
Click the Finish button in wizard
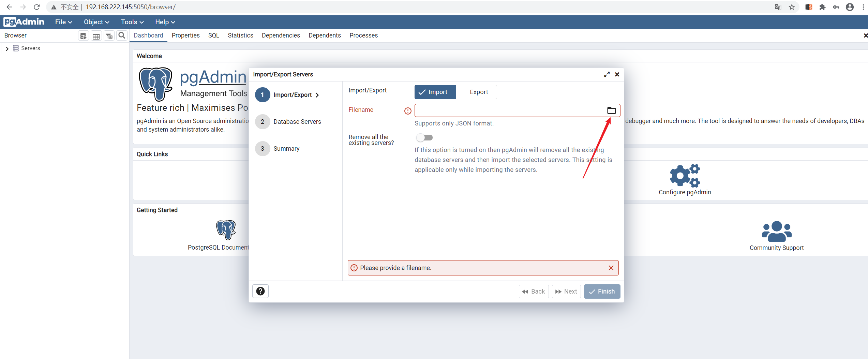(x=602, y=291)
